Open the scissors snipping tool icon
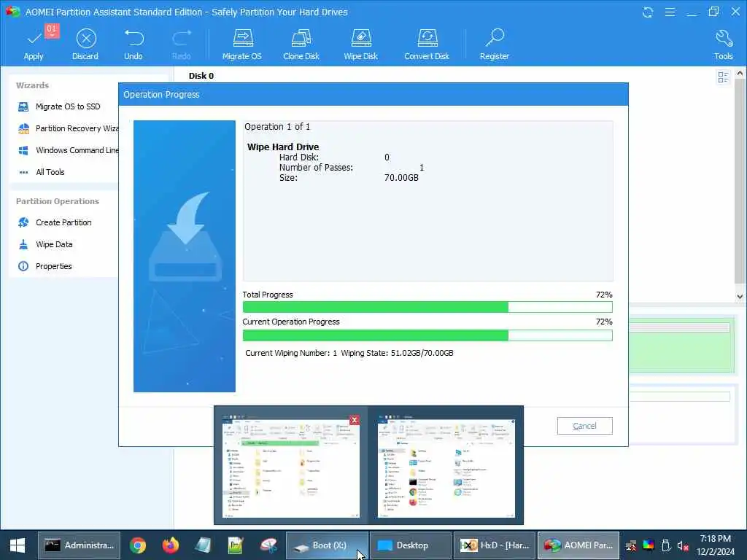This screenshot has height=560, width=747. (268, 545)
